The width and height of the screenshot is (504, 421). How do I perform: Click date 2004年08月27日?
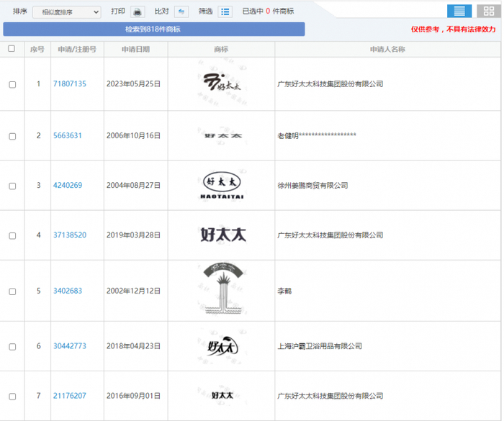coord(133,186)
